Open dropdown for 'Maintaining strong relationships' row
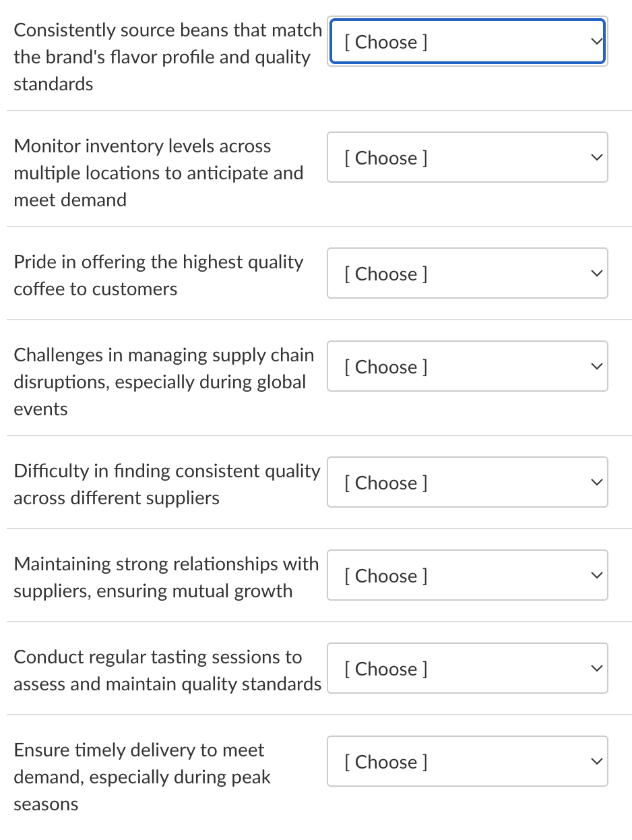This screenshot has width=632, height=840. 467,576
